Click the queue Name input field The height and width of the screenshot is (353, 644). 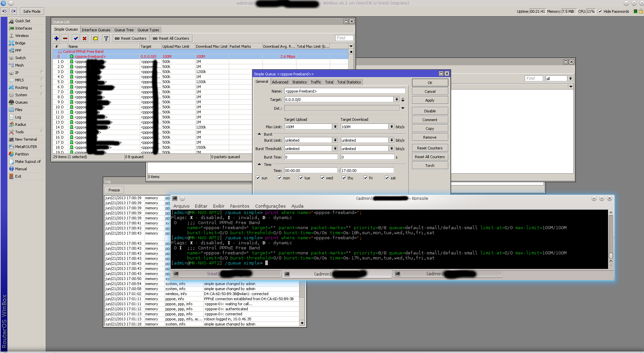pos(345,91)
